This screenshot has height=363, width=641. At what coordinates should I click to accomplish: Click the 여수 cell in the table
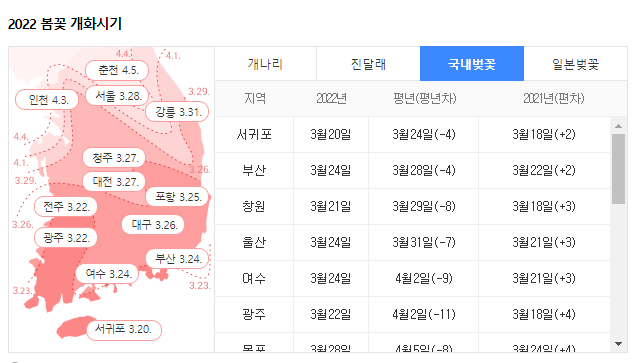pyautogui.click(x=254, y=278)
